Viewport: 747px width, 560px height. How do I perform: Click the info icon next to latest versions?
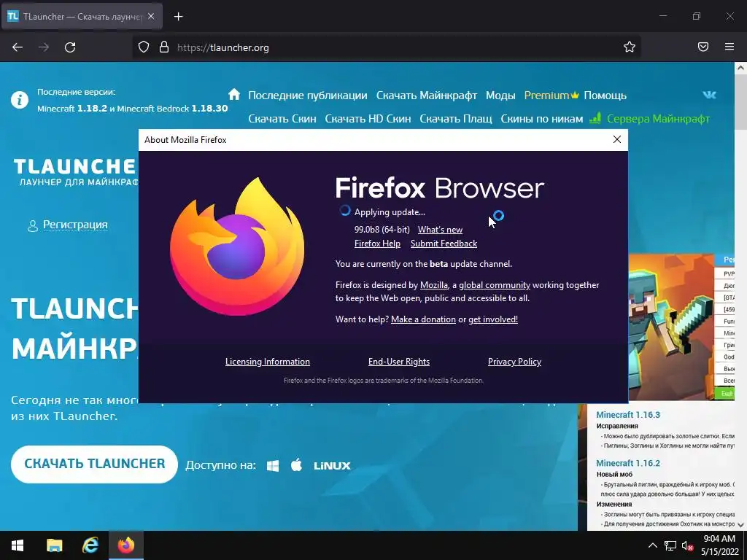click(20, 100)
